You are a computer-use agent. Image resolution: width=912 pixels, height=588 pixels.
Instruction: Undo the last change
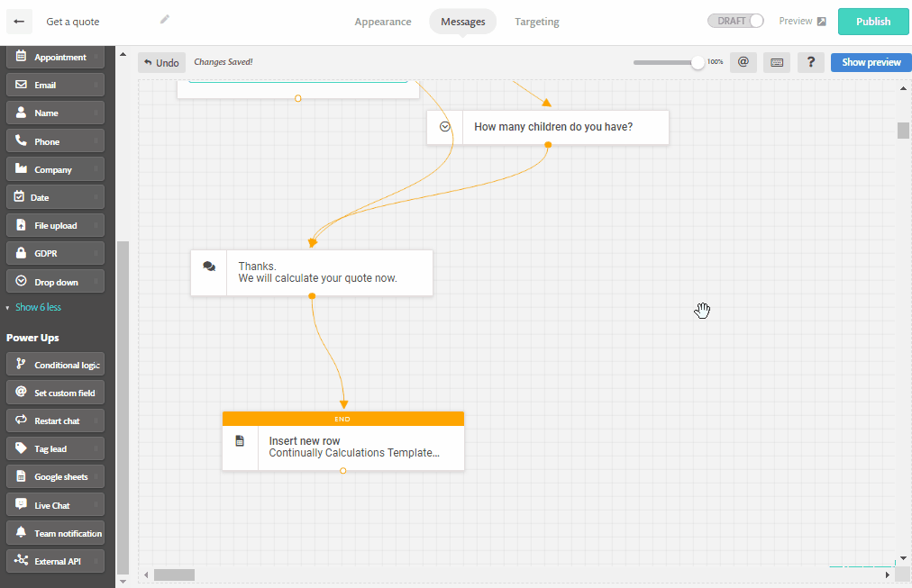point(161,63)
